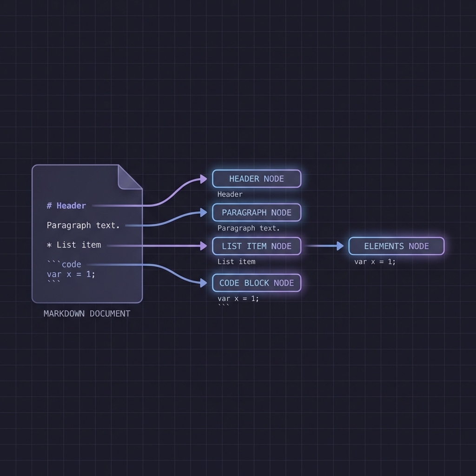Select the PARAGRAPH NODE box

[257, 212]
